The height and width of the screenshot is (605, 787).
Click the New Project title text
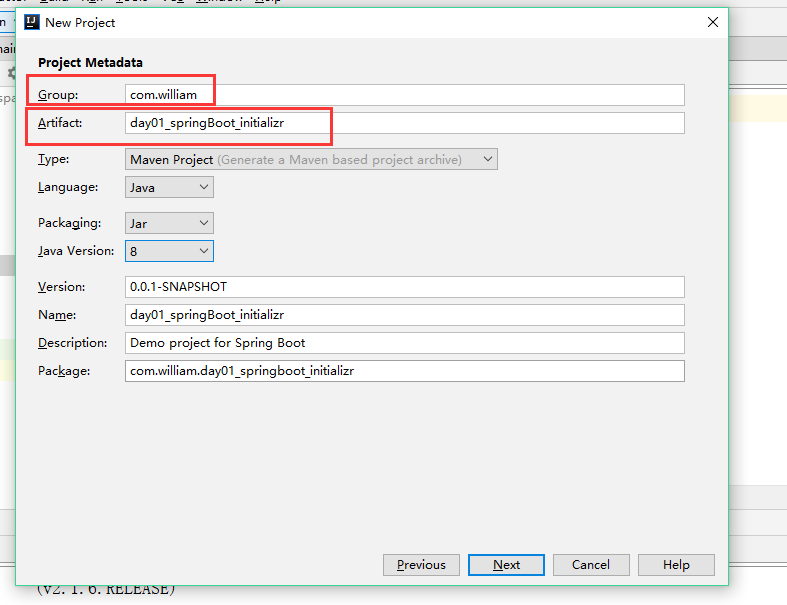pyautogui.click(x=80, y=23)
